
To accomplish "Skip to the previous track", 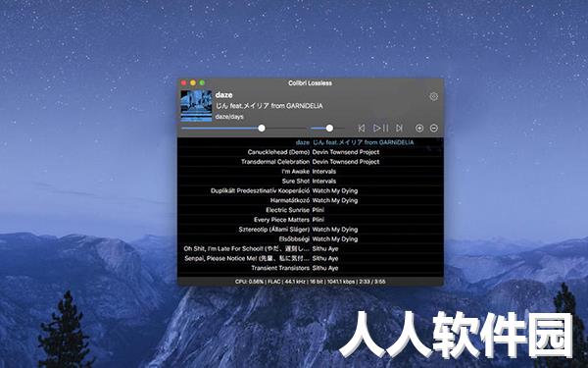I will click(362, 129).
